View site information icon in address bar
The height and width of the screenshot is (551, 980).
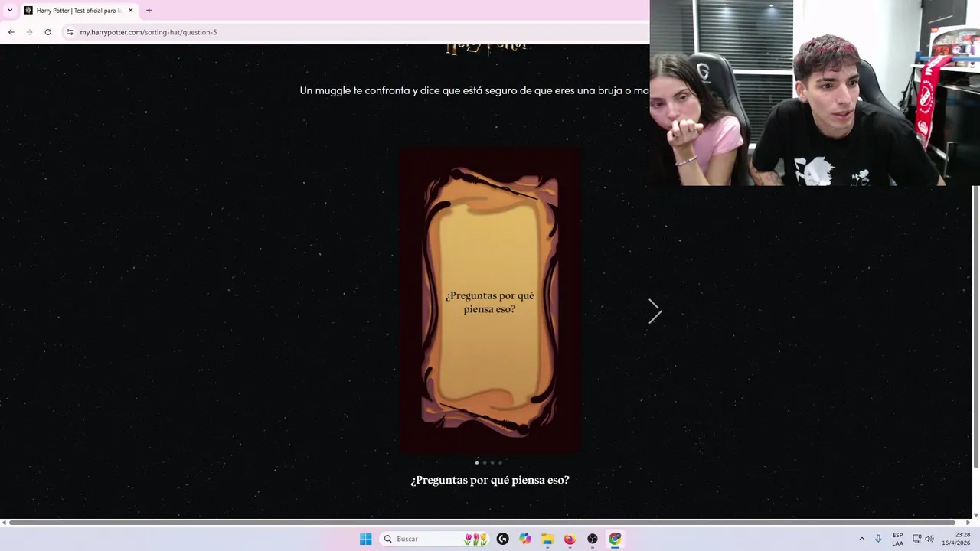click(x=70, y=32)
